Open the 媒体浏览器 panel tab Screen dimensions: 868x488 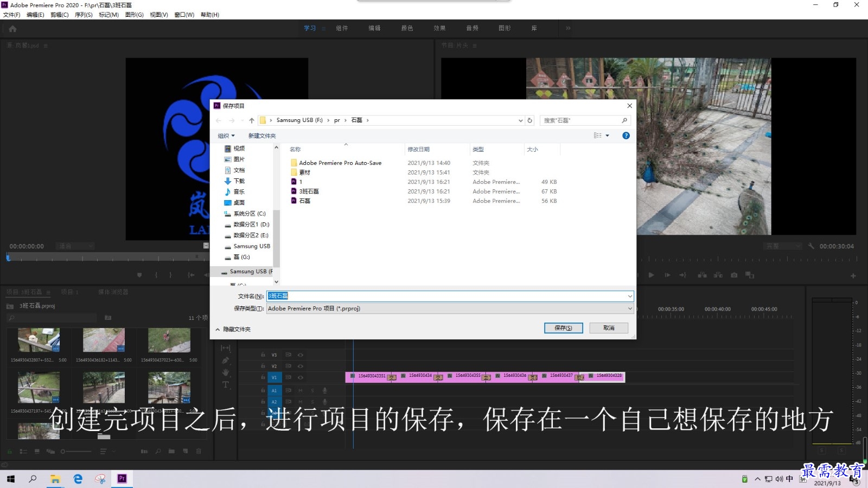pos(113,292)
